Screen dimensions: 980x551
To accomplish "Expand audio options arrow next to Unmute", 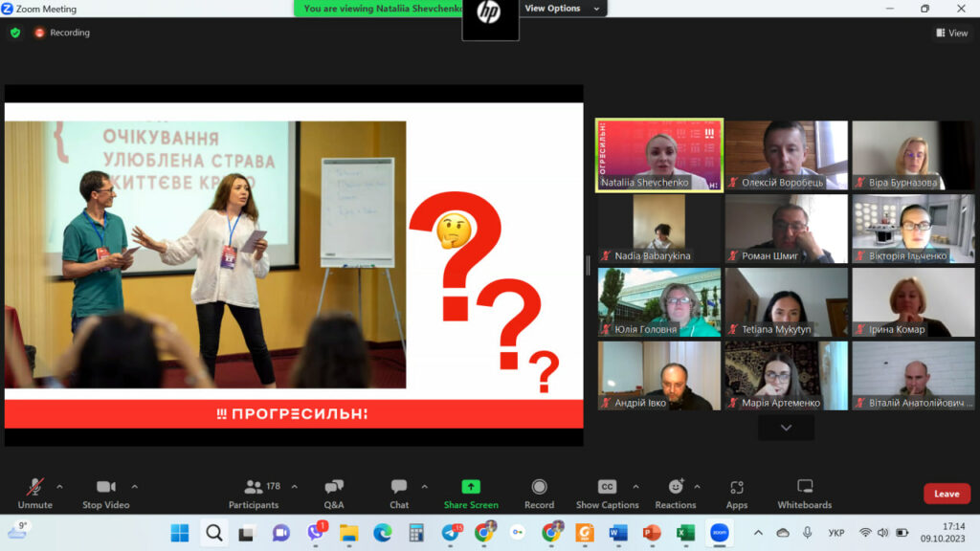I will tap(59, 486).
